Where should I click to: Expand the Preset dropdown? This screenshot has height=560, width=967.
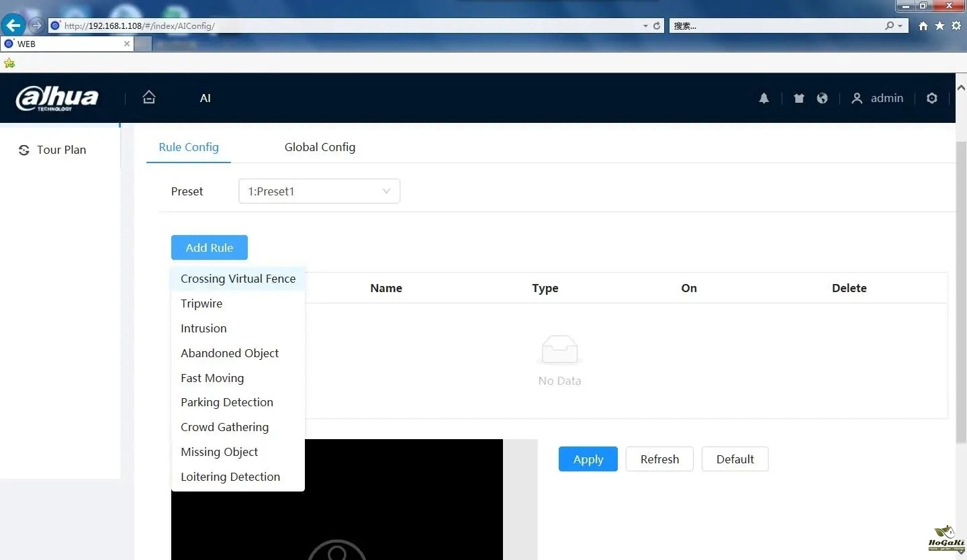[x=319, y=191]
